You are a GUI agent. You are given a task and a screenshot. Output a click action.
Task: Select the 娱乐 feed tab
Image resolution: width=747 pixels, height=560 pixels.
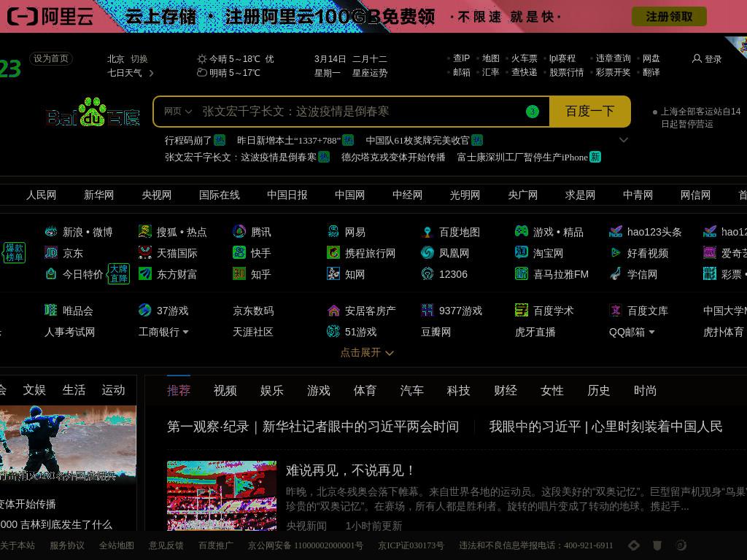[272, 391]
